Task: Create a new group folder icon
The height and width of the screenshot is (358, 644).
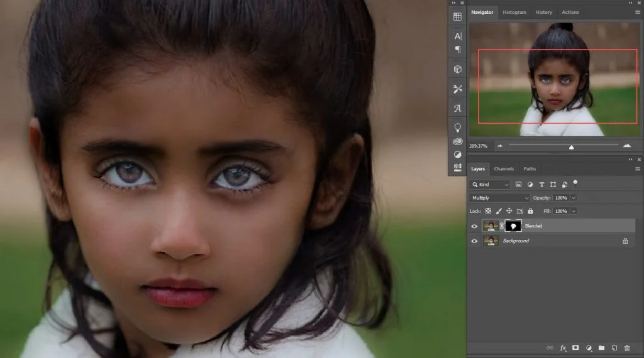Action: click(601, 348)
